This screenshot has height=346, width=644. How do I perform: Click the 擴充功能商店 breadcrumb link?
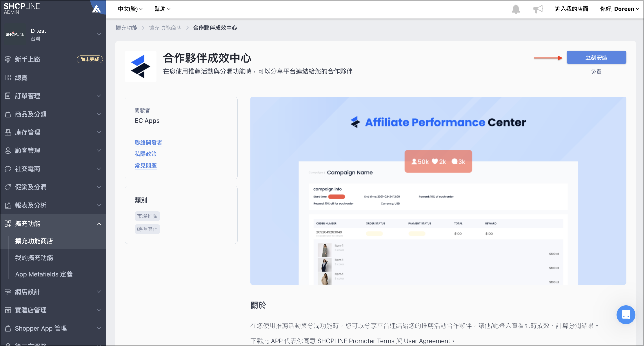pos(165,28)
